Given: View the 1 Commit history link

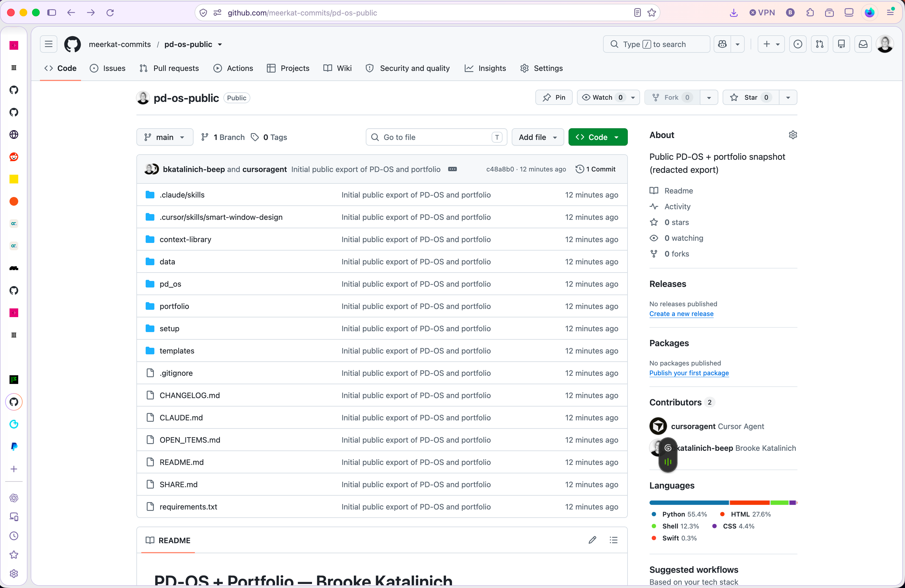Looking at the screenshot, I should point(595,169).
